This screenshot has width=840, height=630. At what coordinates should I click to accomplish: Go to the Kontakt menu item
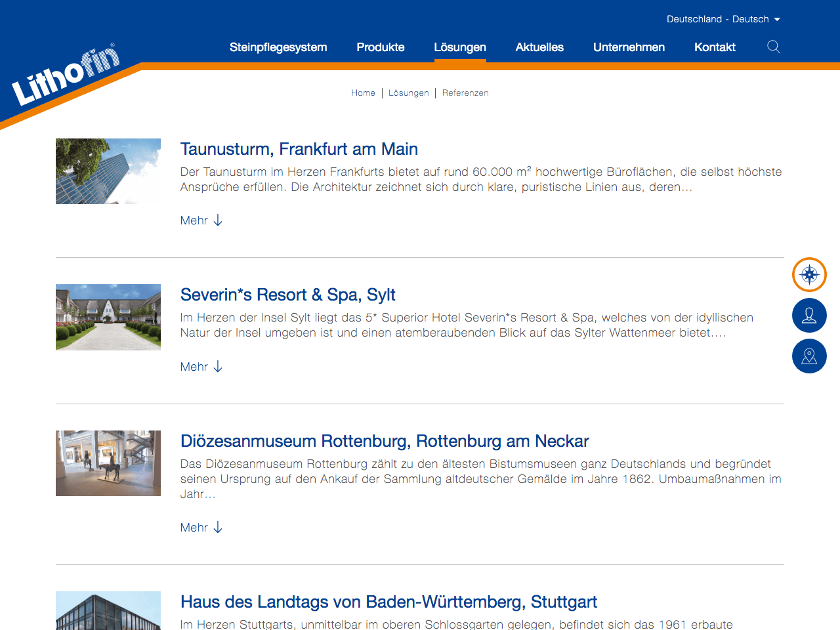(x=715, y=47)
